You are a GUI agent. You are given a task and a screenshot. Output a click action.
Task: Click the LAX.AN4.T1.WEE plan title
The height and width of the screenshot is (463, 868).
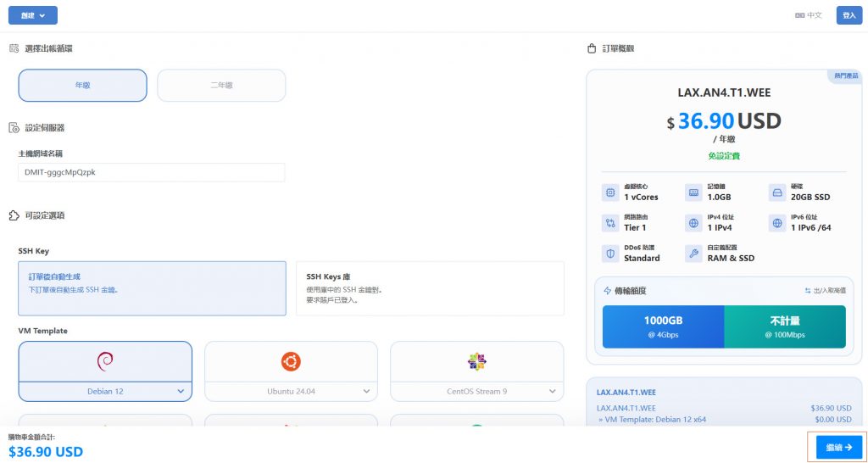click(724, 93)
